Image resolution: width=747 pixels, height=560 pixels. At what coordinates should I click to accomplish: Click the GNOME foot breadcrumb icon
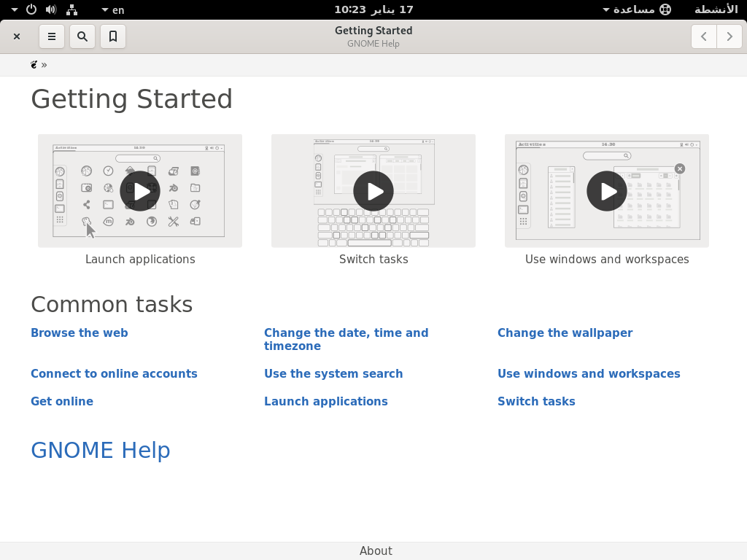click(34, 65)
